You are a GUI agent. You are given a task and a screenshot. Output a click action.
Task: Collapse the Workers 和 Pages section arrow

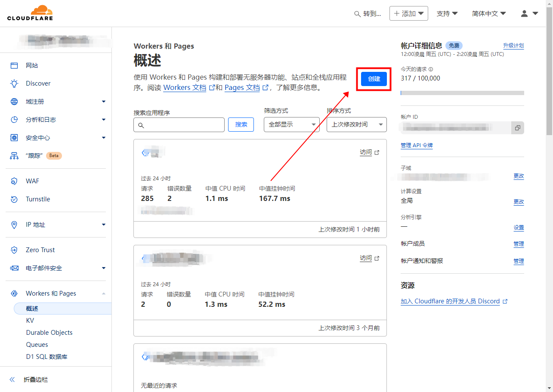pyautogui.click(x=104, y=293)
